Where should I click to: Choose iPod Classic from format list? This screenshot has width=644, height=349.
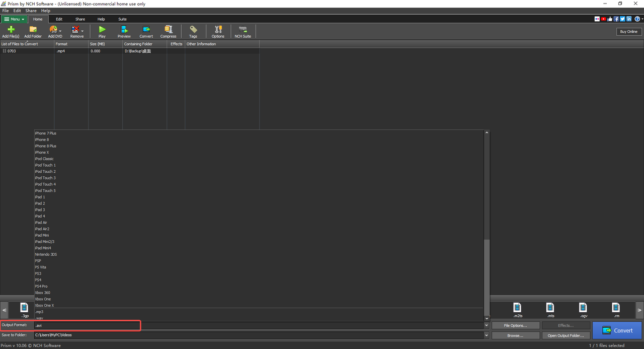(44, 159)
